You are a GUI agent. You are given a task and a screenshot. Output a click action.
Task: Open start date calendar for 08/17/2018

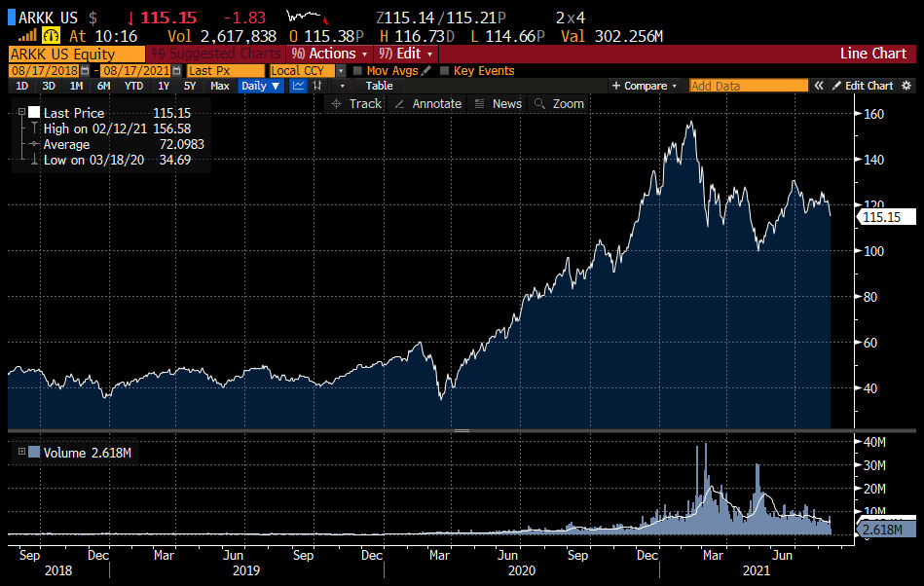tap(86, 71)
